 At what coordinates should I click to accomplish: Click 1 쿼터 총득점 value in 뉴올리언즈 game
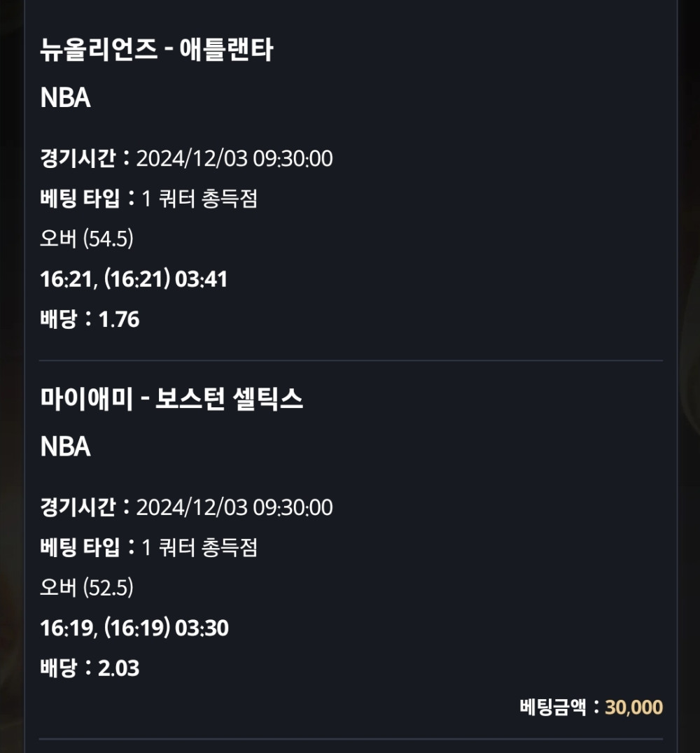(200, 199)
